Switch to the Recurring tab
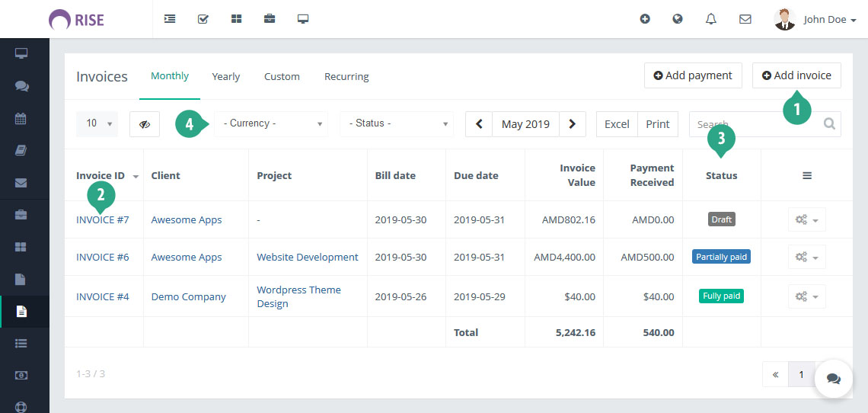The width and height of the screenshot is (868, 413). pos(346,76)
